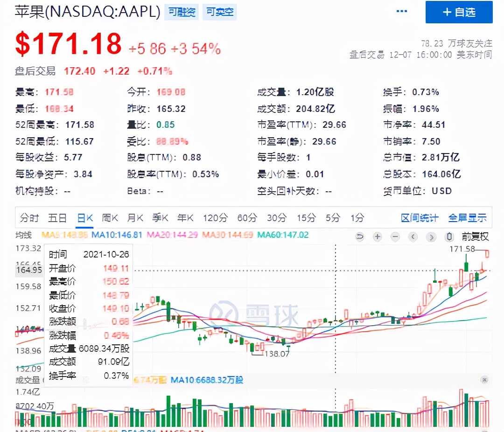
Task: Click the candlestick chart style icon
Action: pos(449,236)
